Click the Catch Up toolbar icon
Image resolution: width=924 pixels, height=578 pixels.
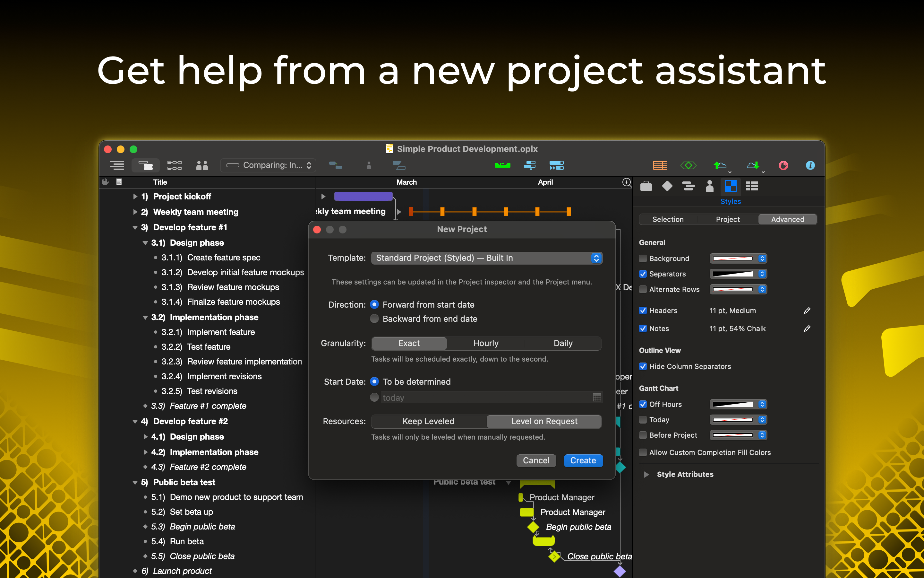tap(530, 165)
